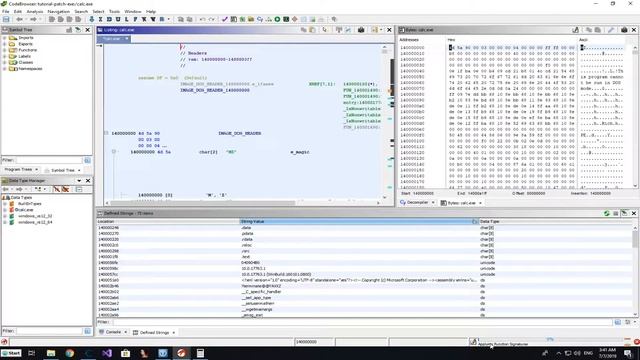
Task: Expand the Functions folder in Symbol Tree
Action: (x=4, y=50)
